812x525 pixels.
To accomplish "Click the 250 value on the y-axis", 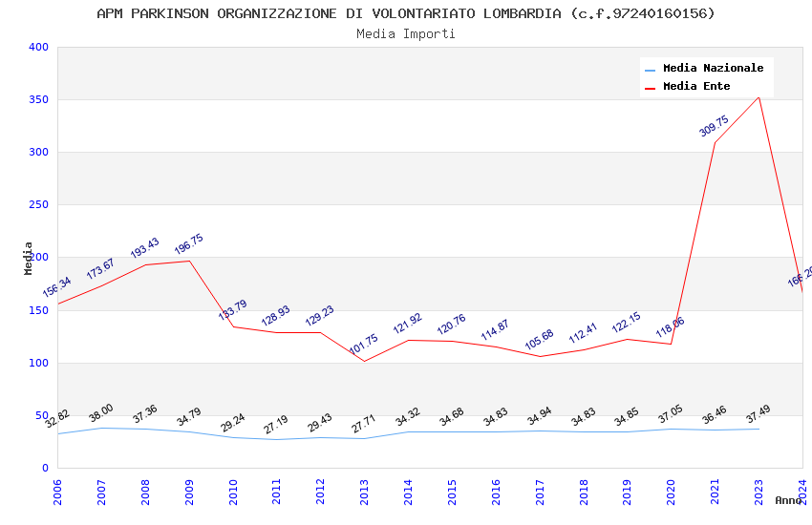I will coord(38,205).
